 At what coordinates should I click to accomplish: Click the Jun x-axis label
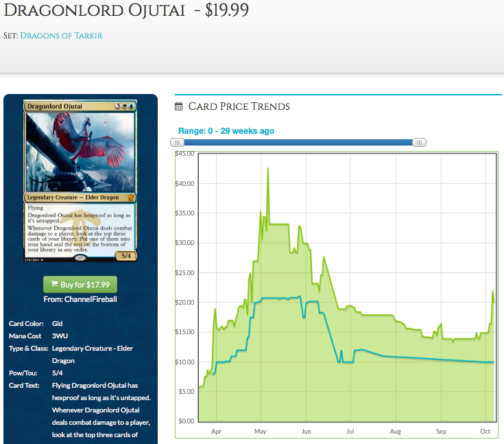[x=306, y=432]
